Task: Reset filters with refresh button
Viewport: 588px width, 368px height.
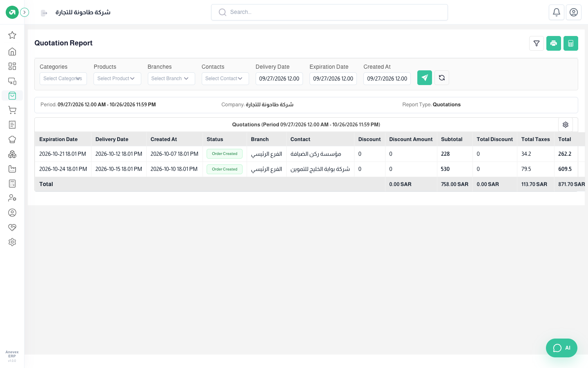Action: click(442, 78)
